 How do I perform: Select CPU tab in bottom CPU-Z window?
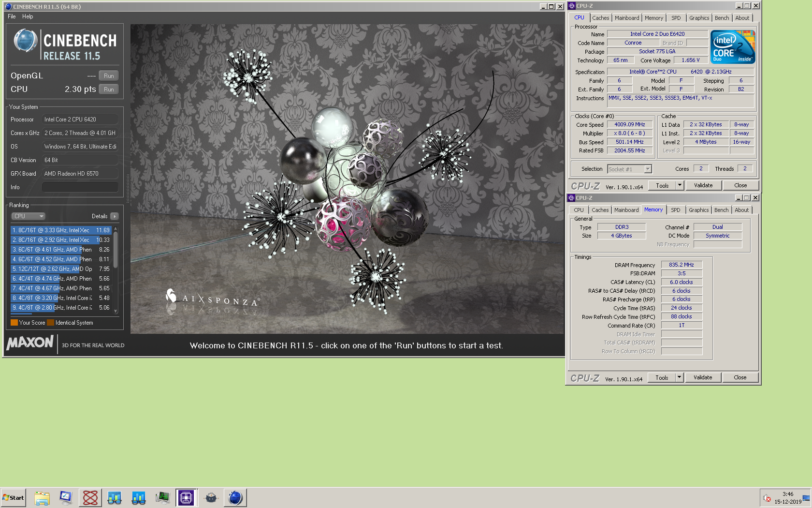(x=579, y=210)
